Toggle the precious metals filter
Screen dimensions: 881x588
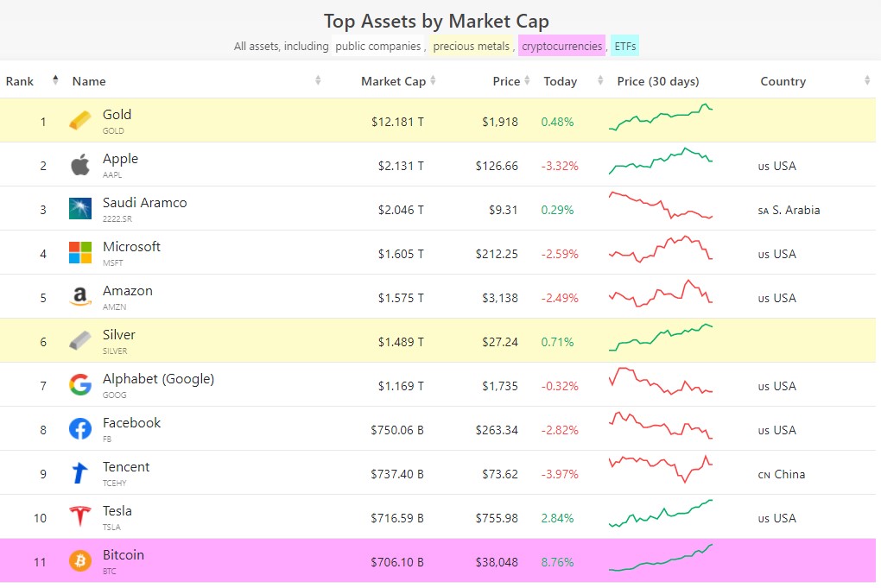click(471, 46)
